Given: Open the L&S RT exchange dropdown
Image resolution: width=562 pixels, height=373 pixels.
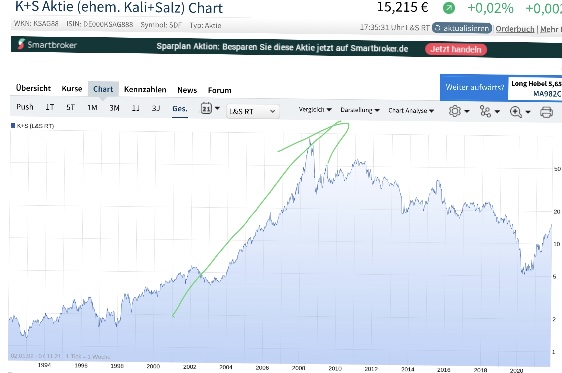Looking at the screenshot, I should pyautogui.click(x=252, y=111).
